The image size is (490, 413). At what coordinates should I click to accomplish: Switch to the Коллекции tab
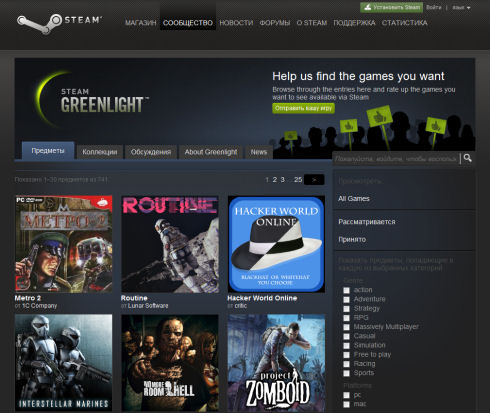(100, 152)
